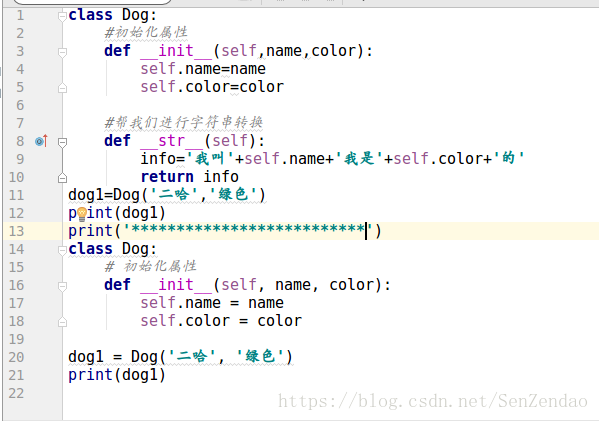The image size is (599, 421).
Task: Click the asterisks string on line 13
Action: pyautogui.click(x=247, y=231)
